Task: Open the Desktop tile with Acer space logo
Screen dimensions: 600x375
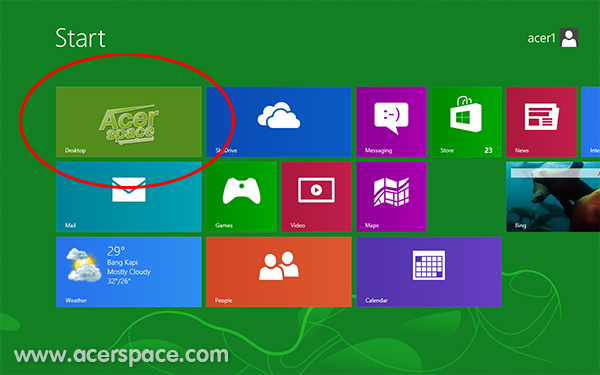Action: (129, 122)
